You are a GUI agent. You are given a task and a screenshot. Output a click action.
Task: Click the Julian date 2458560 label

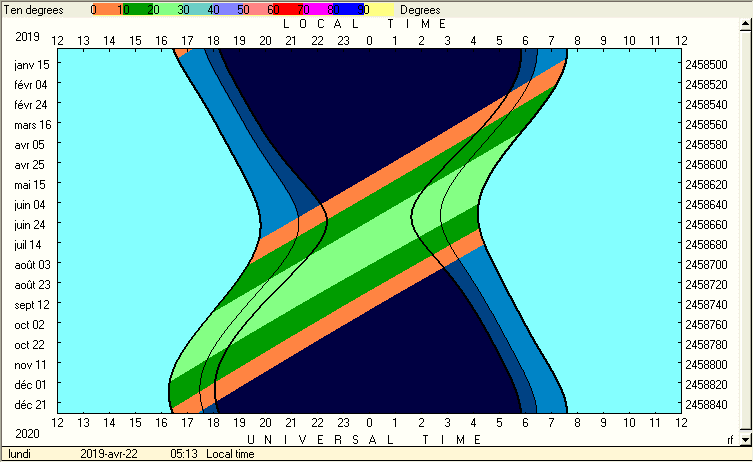point(706,125)
